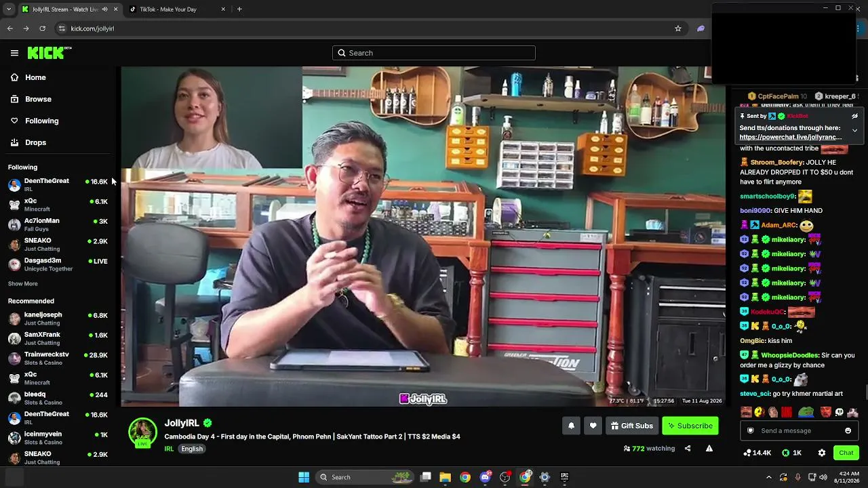The width and height of the screenshot is (868, 488).
Task: Show hidden system tray icons
Action: coord(768,477)
